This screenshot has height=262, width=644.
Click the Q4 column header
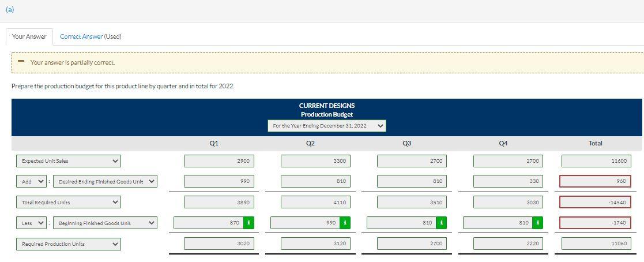pos(503,143)
